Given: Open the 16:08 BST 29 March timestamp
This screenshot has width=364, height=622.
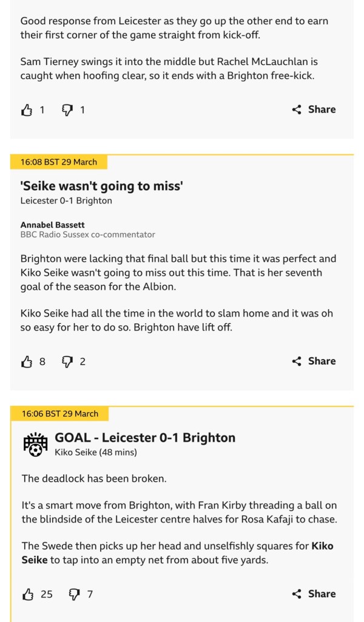Looking at the screenshot, I should [59, 162].
